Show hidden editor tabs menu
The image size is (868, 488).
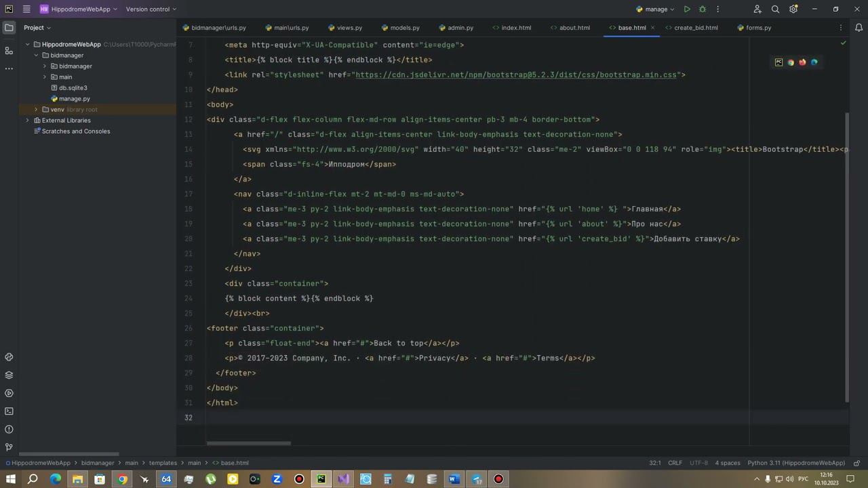point(841,28)
